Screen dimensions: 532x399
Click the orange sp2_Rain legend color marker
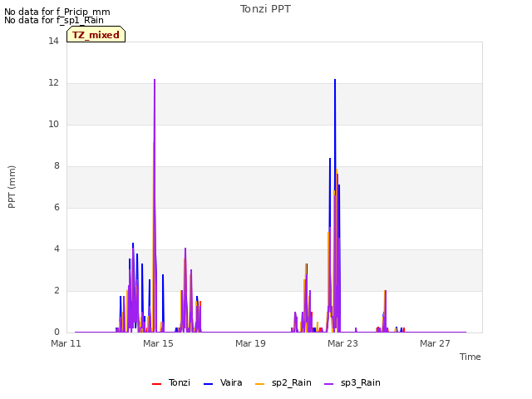click(x=259, y=384)
